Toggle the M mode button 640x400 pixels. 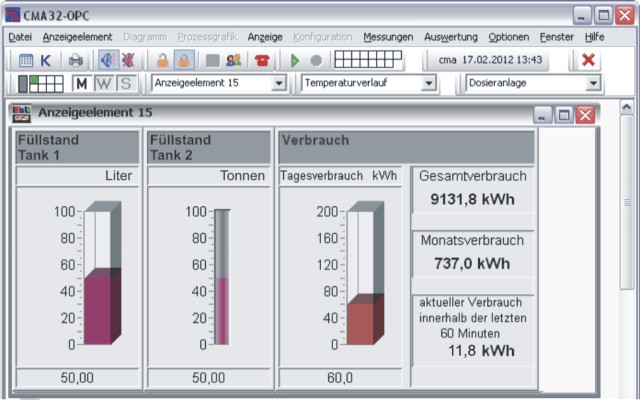(x=82, y=83)
